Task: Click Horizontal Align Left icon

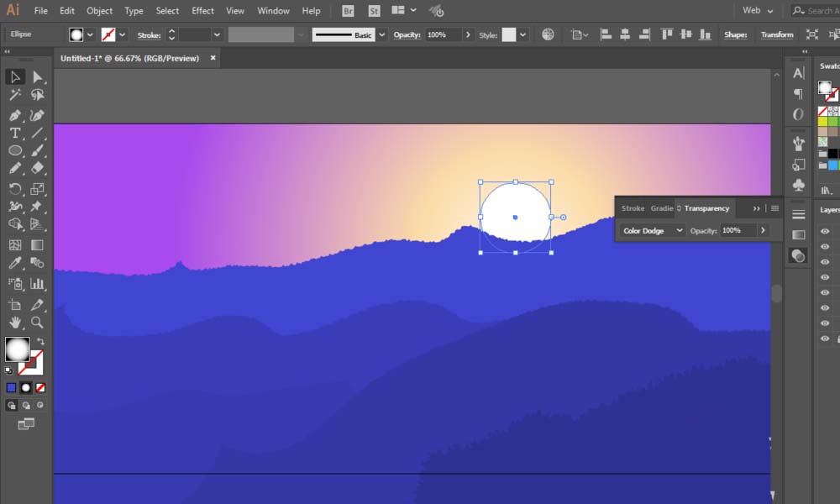Action: tap(606, 34)
